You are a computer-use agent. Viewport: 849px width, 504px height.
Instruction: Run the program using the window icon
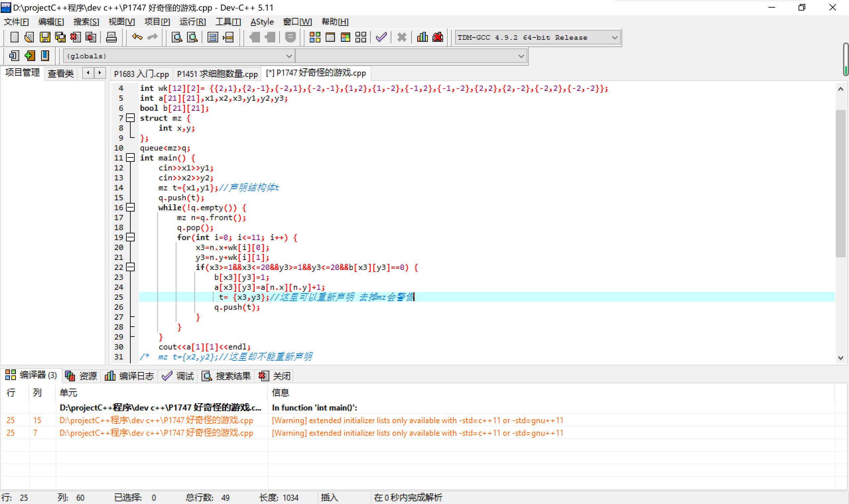point(330,37)
